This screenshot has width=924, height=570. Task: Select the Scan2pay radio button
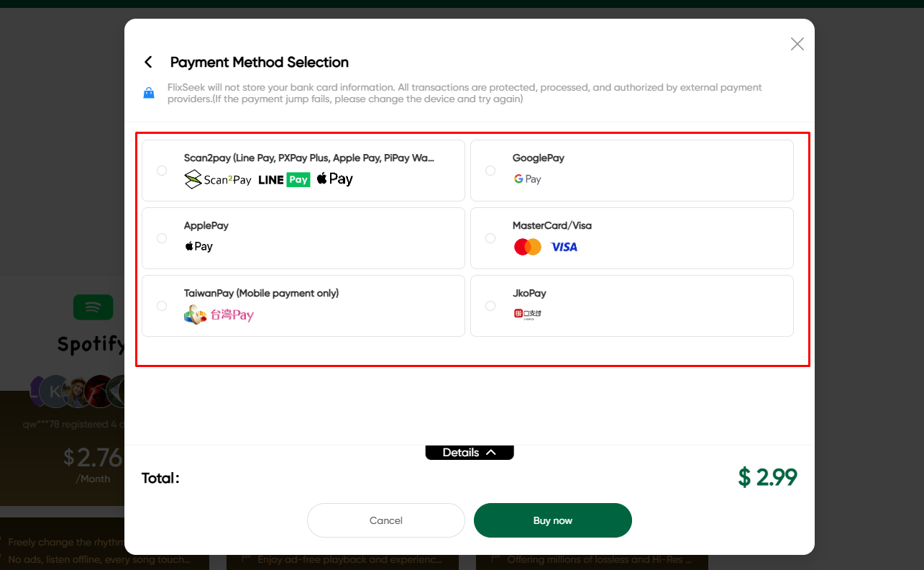pos(161,170)
